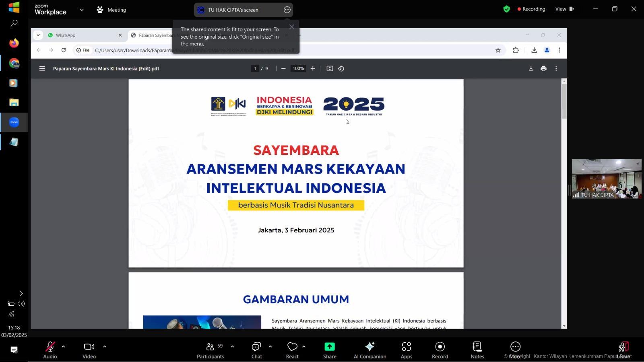Viewport: 644px width, 362px height.
Task: Expand audio options arrow next to Audio
Action: pyautogui.click(x=63, y=346)
